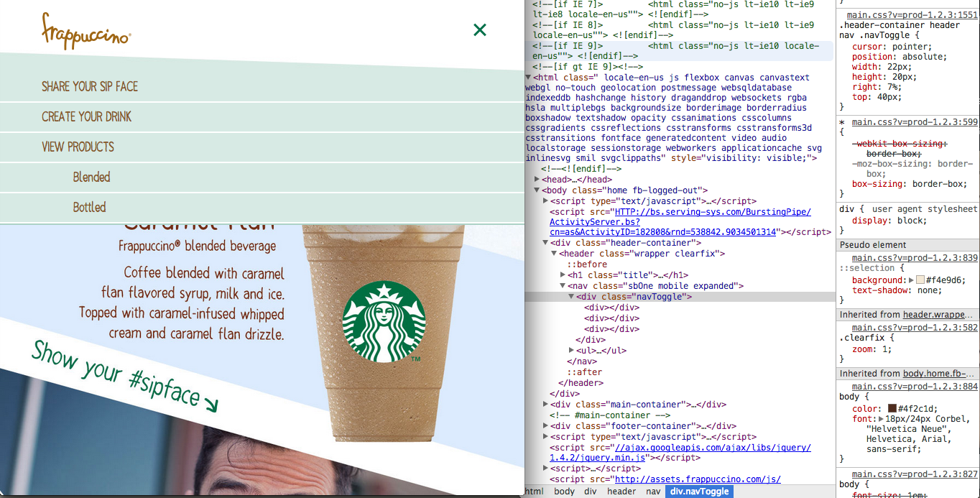Click the <!-- #main-container --> comment row
Viewport: 980px width, 498px height.
610,415
